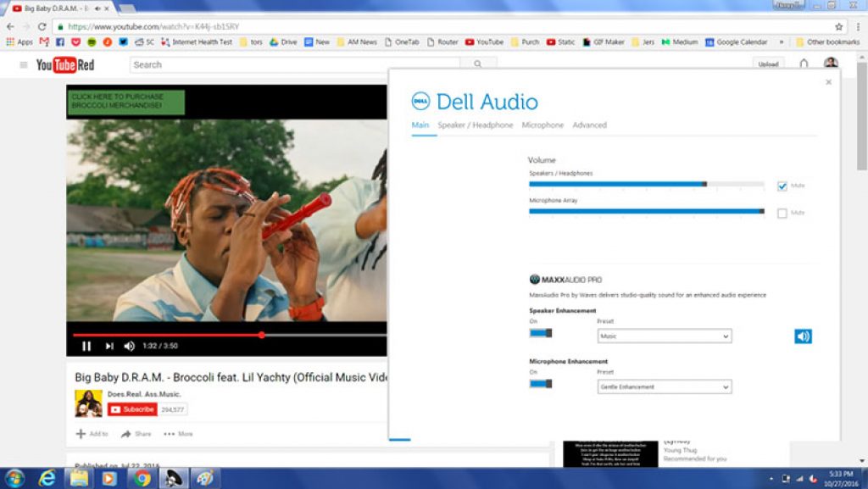Select the Big Baby D.R.A.M. browser tab
The width and height of the screenshot is (868, 489).
(57, 8)
